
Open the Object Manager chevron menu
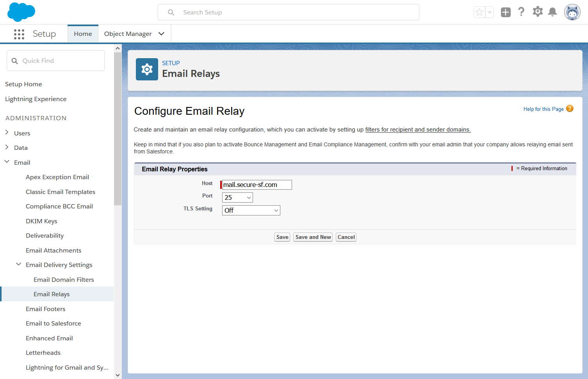[x=161, y=34]
